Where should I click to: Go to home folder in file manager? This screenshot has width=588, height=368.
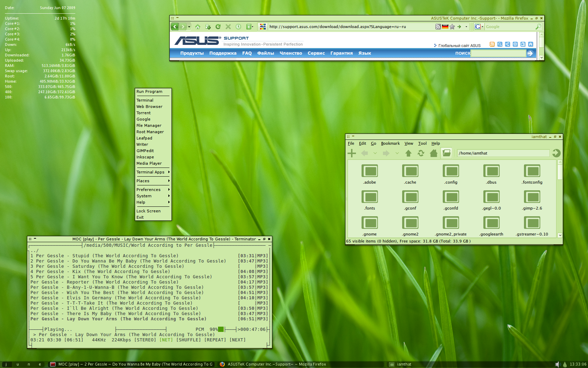[x=434, y=153]
